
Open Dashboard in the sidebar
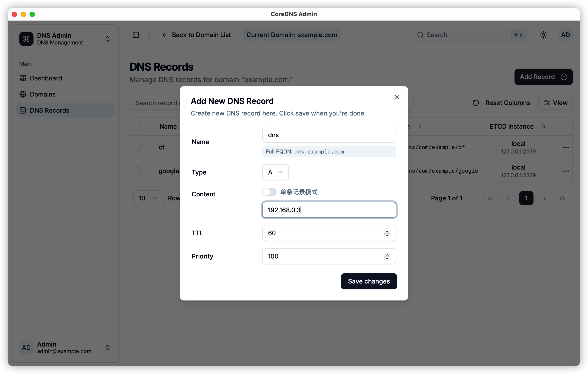click(46, 78)
